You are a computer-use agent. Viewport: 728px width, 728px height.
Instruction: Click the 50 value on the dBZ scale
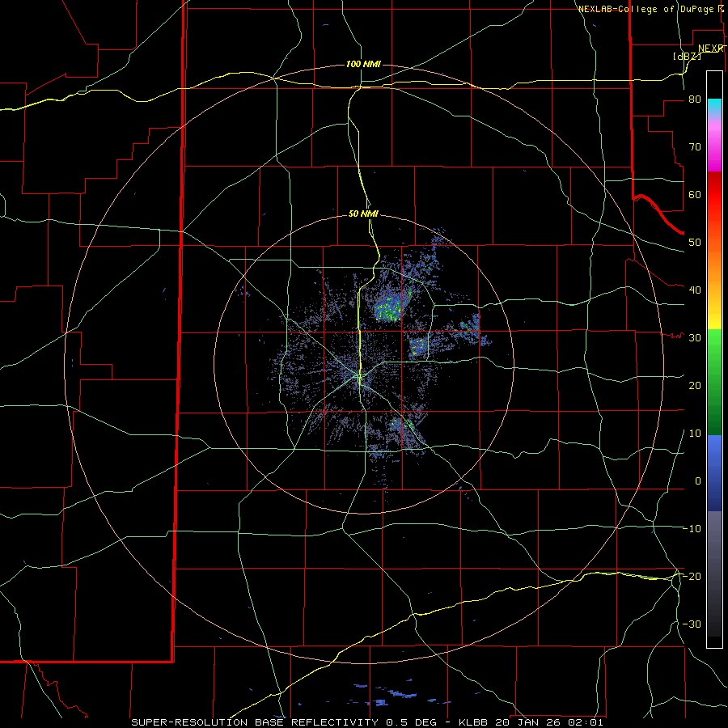coord(695,243)
